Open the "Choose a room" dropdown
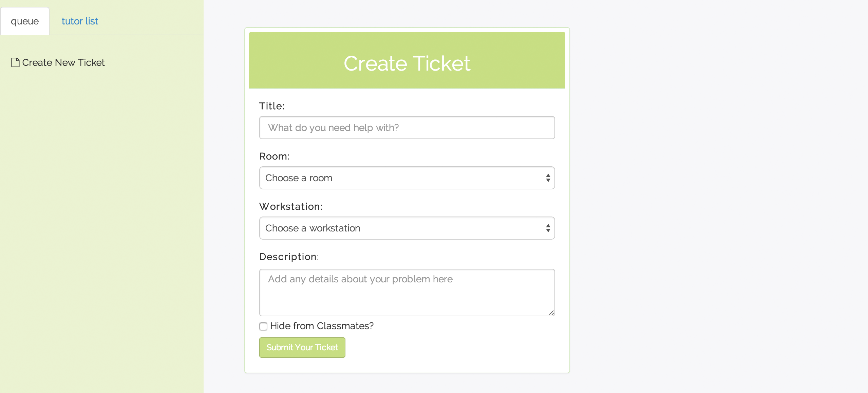Screen dimensions: 868x393 coord(407,178)
